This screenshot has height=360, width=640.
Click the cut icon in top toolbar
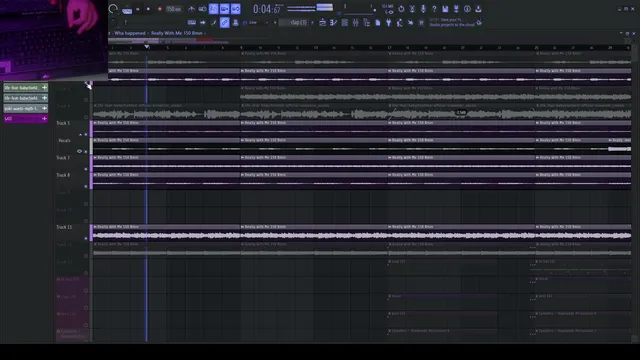(x=412, y=9)
